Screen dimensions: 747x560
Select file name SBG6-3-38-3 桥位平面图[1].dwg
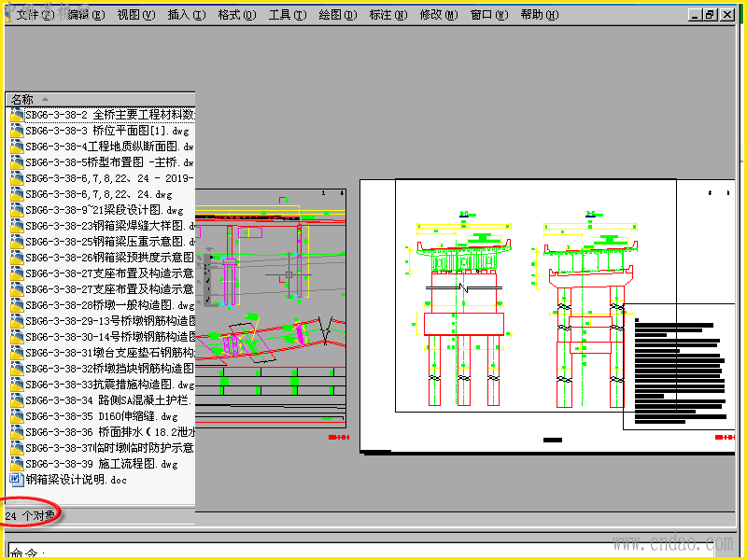click(107, 131)
